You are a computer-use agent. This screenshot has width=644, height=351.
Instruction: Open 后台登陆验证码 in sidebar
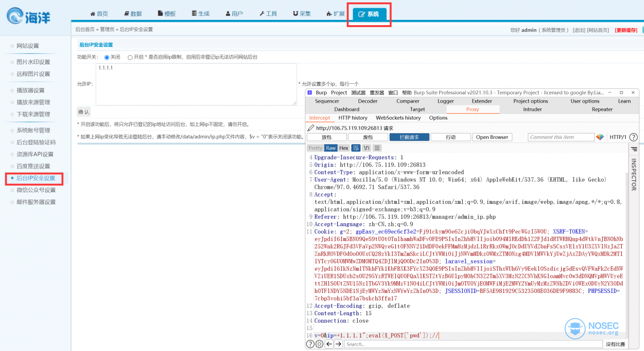pyautogui.click(x=36, y=142)
